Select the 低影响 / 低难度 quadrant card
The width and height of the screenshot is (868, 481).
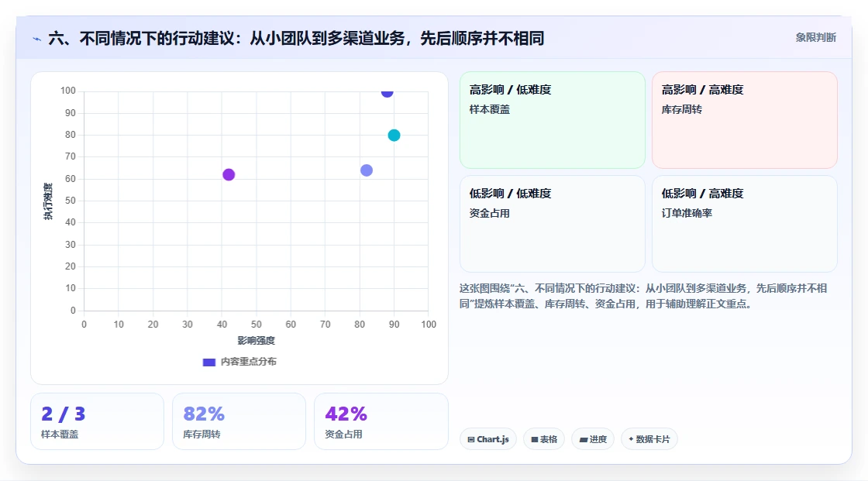point(553,224)
